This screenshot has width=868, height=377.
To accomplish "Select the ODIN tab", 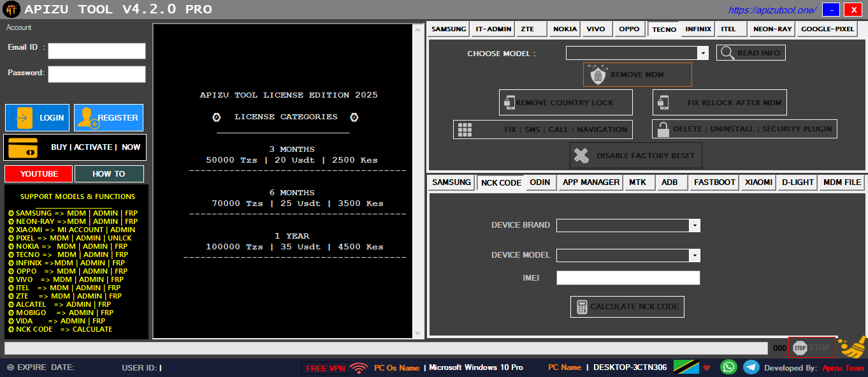I will coord(540,182).
